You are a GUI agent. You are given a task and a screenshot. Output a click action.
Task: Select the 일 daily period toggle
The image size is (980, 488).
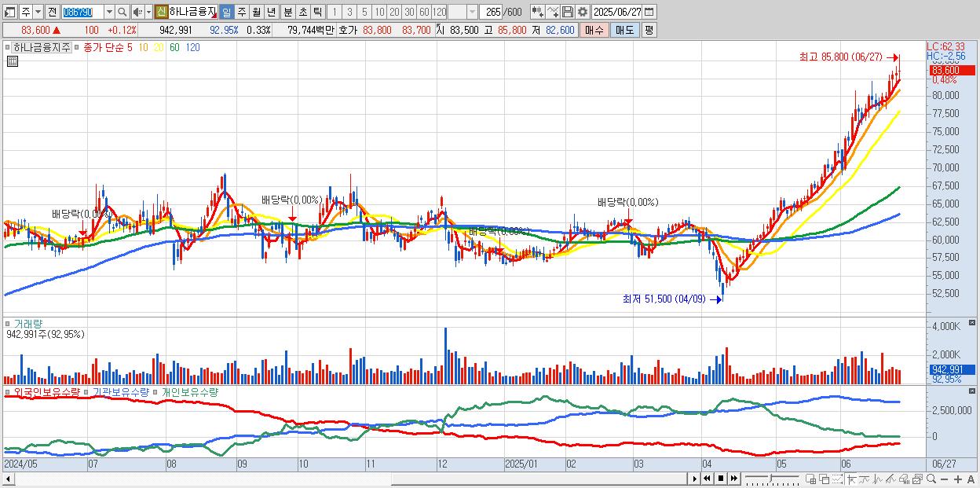click(x=226, y=12)
